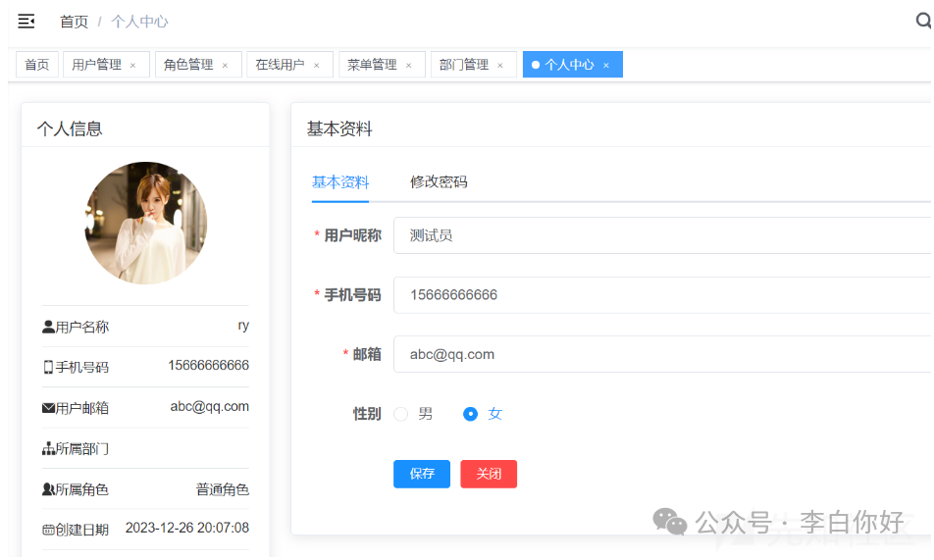Close the 个人中心 tab
The height and width of the screenshot is (560, 934).
pyautogui.click(x=606, y=66)
